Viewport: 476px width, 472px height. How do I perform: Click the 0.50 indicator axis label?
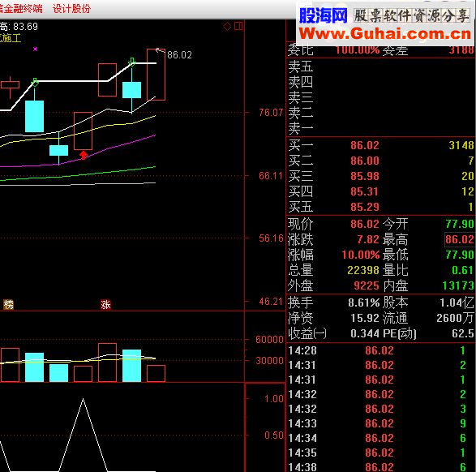tap(274, 436)
